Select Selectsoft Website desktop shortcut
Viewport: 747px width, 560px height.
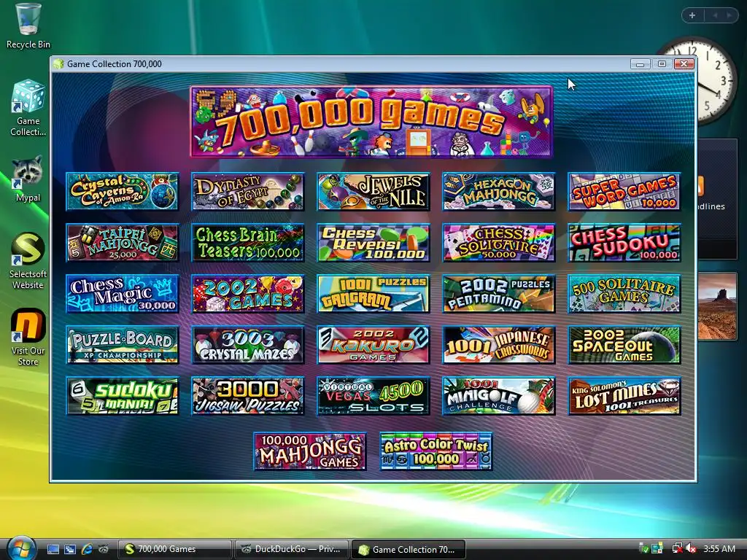tap(28, 261)
